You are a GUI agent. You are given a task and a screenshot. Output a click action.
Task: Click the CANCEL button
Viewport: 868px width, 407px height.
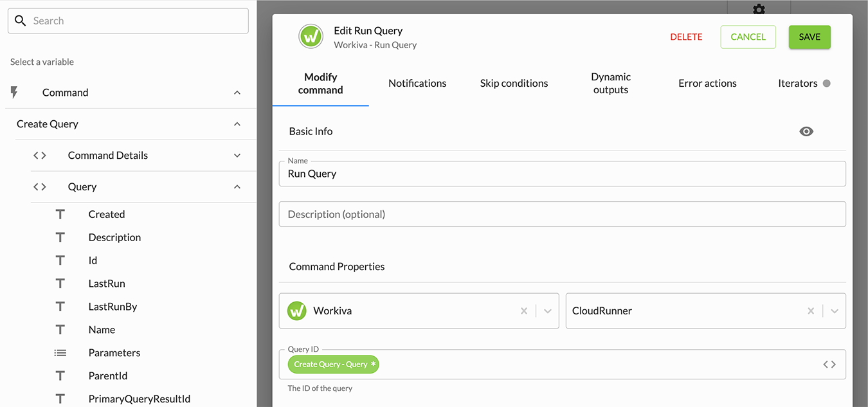(x=748, y=37)
